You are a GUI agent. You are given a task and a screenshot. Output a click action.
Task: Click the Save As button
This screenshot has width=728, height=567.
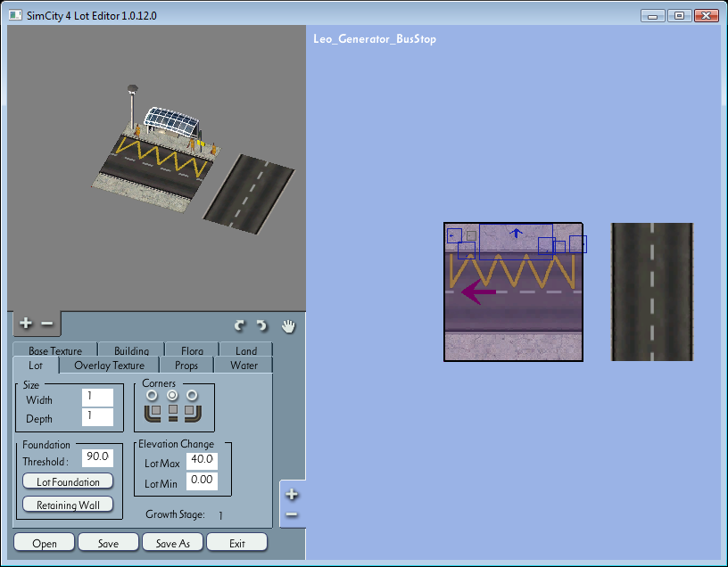tap(173, 542)
